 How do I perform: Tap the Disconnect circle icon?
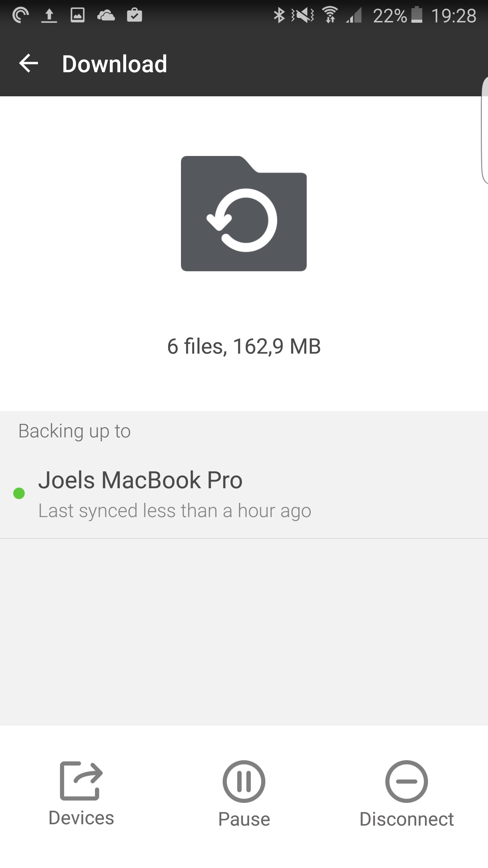pyautogui.click(x=406, y=782)
